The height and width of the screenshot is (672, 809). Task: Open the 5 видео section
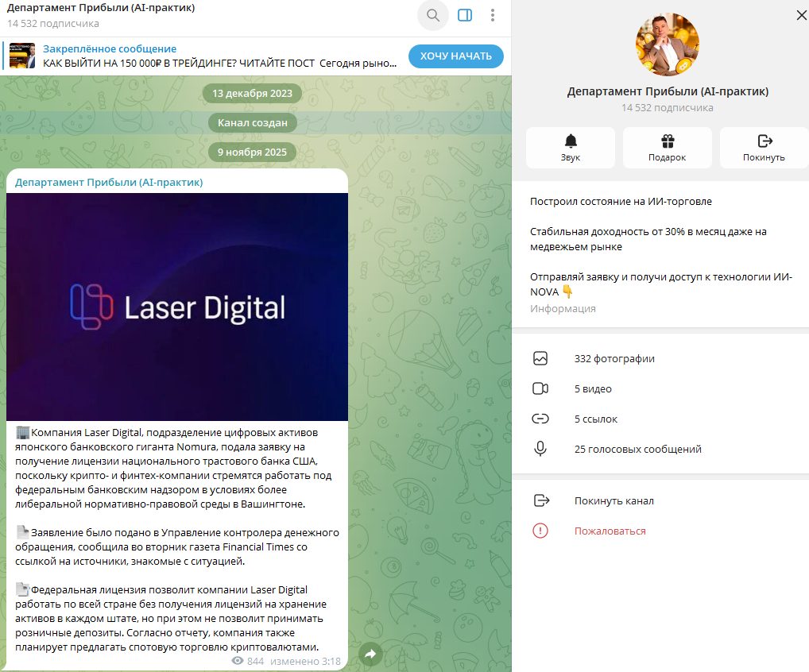660,388
